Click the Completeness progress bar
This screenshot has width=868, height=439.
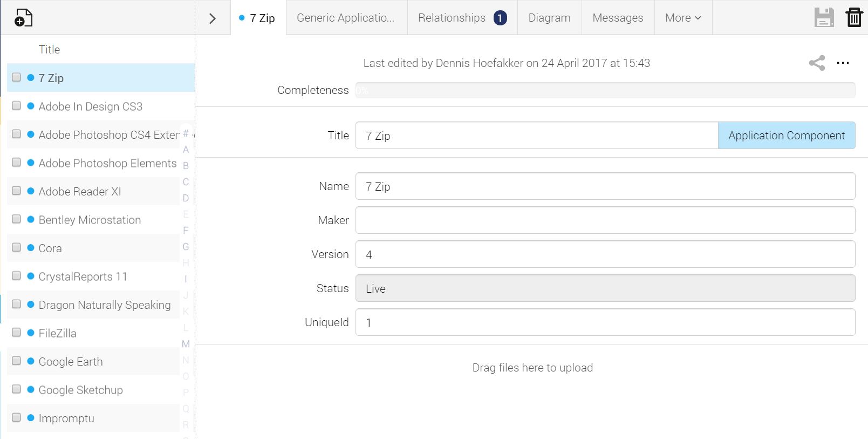605,90
